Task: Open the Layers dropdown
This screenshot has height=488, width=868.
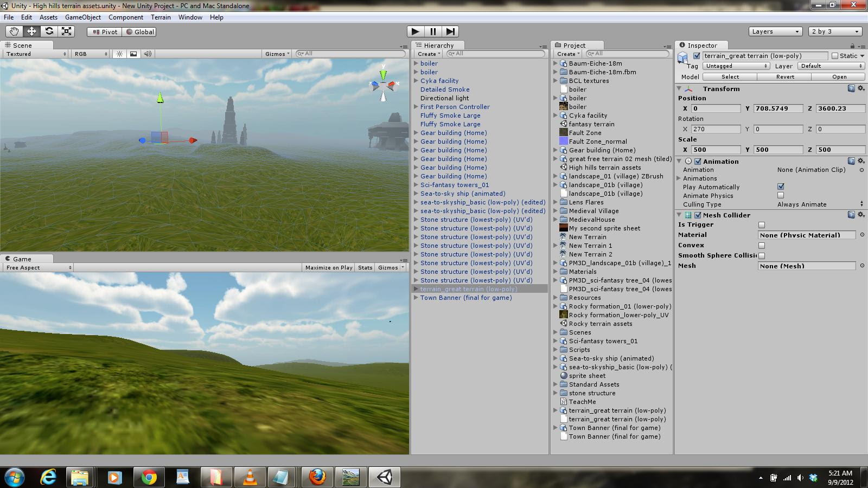Action: 775,31
